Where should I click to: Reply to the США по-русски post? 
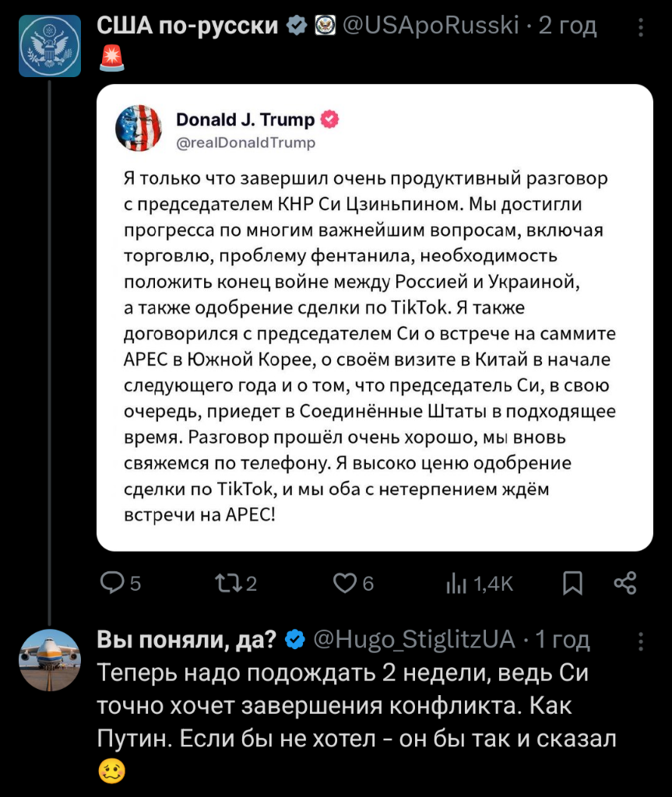114,583
